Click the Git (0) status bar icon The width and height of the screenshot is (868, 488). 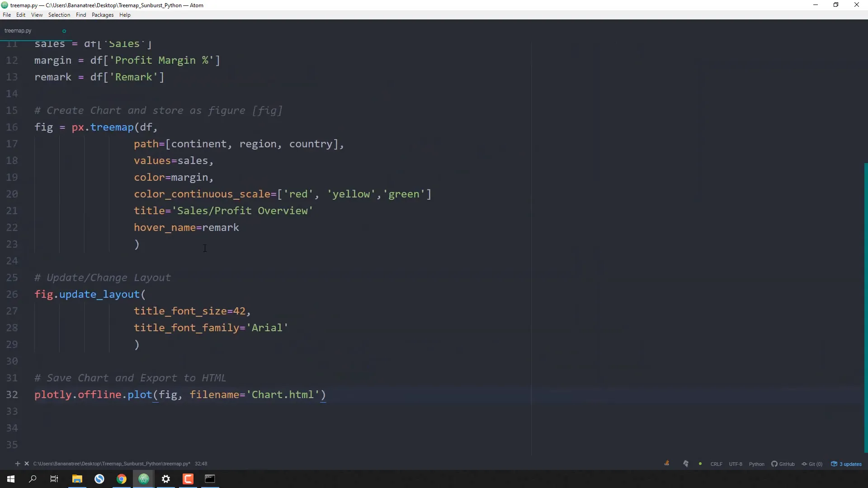[x=812, y=464]
